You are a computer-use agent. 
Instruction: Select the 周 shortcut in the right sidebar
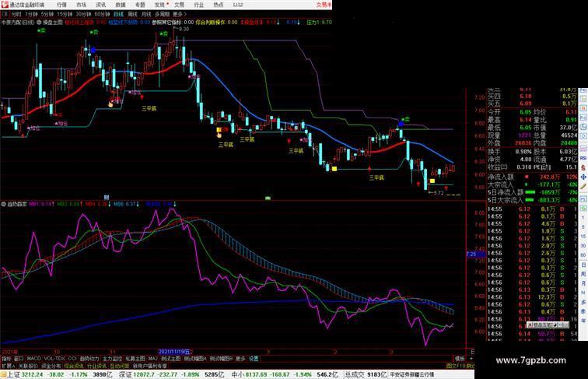click(583, 274)
